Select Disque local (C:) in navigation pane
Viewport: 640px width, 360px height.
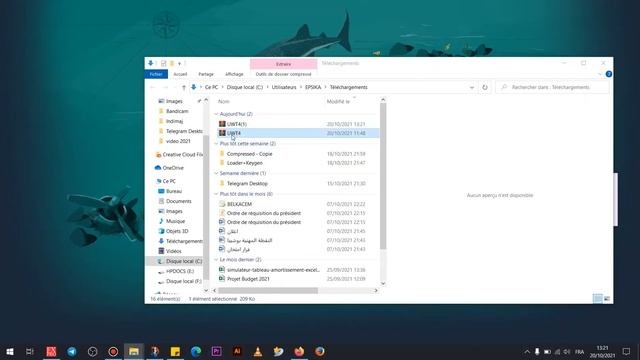184,261
